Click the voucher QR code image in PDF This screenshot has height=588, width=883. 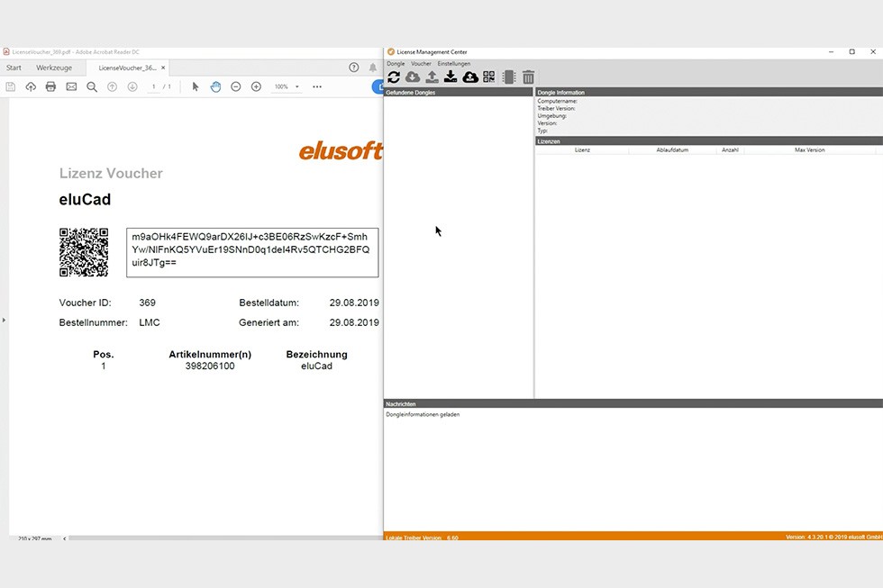click(84, 252)
